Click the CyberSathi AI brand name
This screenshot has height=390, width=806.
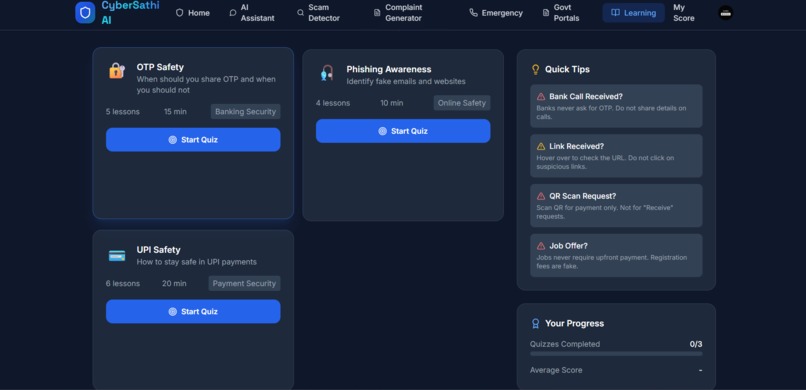click(131, 13)
